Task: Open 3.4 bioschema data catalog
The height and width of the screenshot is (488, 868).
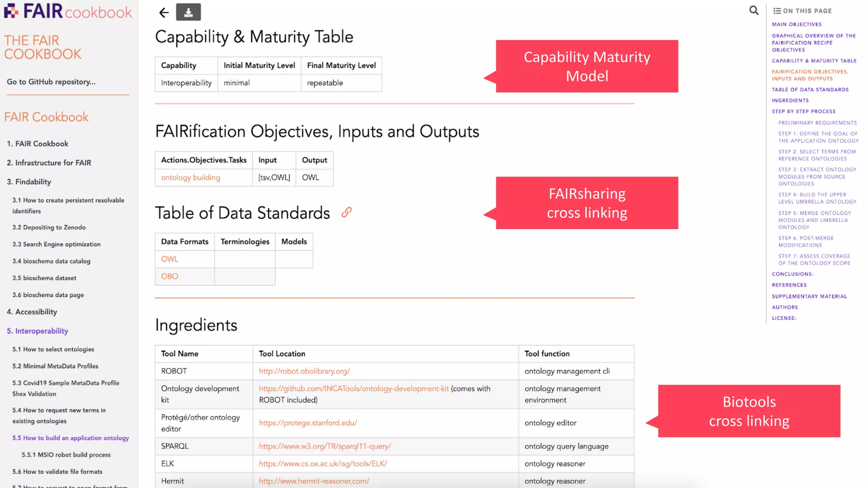Action: (x=51, y=261)
